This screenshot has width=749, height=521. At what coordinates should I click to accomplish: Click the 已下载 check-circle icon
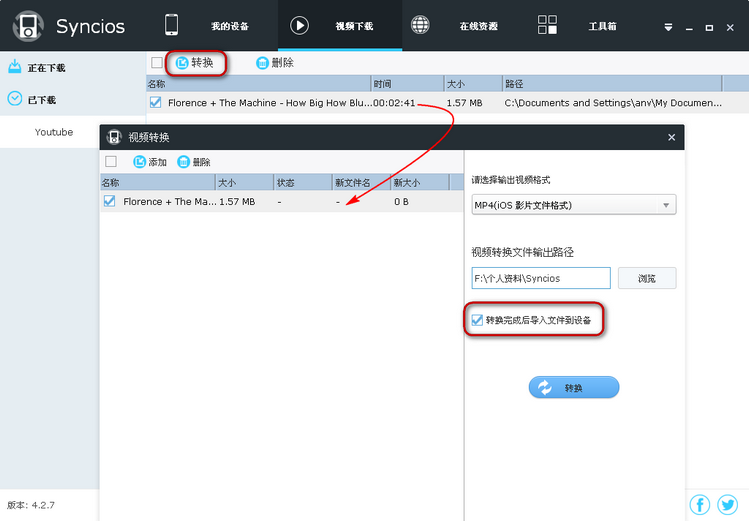point(15,99)
